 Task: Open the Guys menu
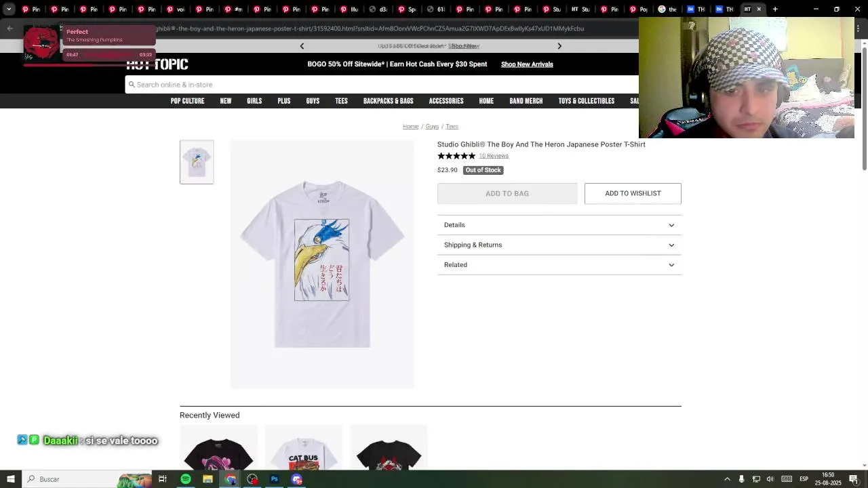(x=313, y=101)
